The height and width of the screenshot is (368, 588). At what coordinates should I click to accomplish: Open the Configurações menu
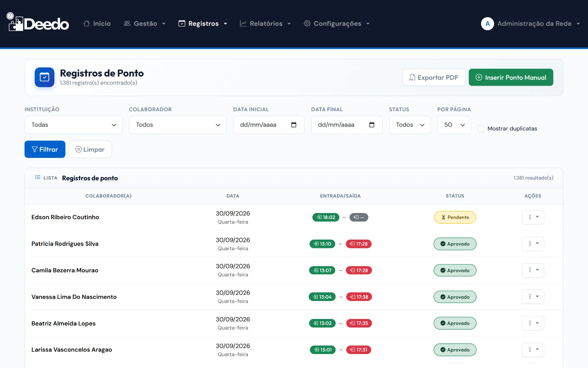[x=337, y=24]
